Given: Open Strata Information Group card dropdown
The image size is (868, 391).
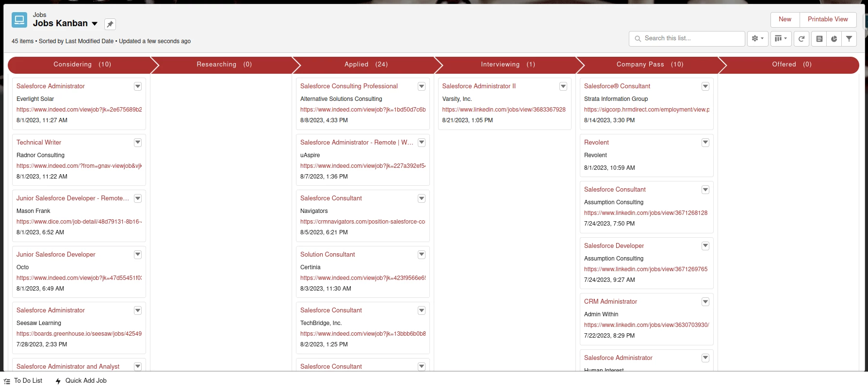Looking at the screenshot, I should (705, 86).
